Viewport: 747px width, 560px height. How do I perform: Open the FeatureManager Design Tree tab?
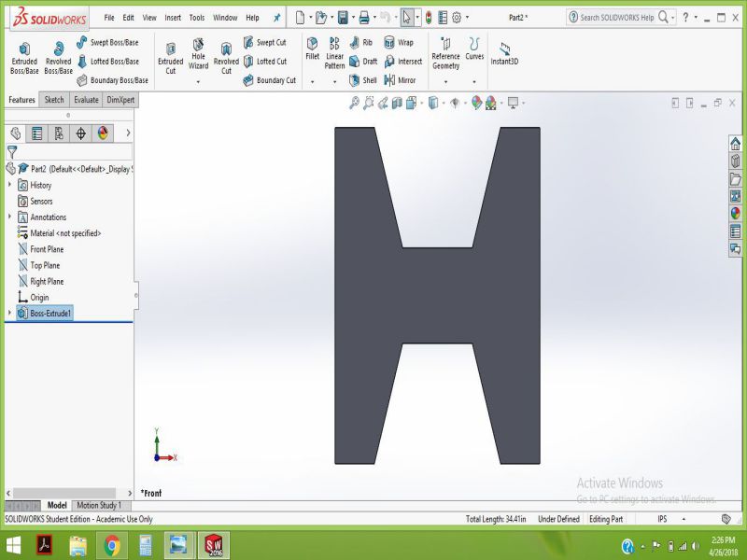(16, 133)
